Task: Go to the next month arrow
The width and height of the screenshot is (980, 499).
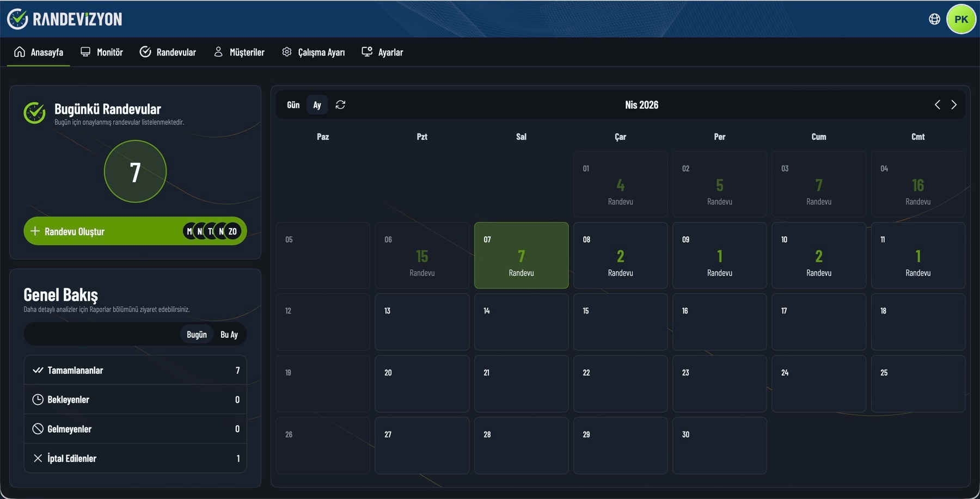Action: tap(954, 104)
